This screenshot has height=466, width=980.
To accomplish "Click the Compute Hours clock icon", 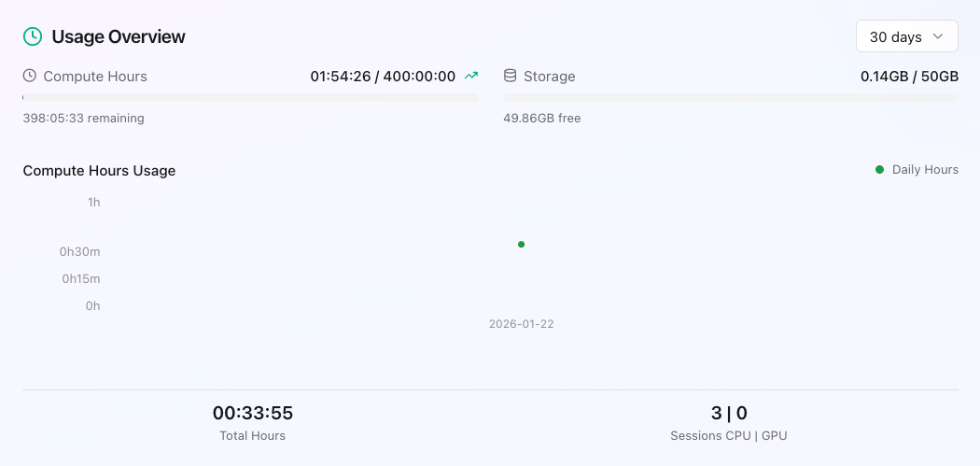I will point(30,76).
